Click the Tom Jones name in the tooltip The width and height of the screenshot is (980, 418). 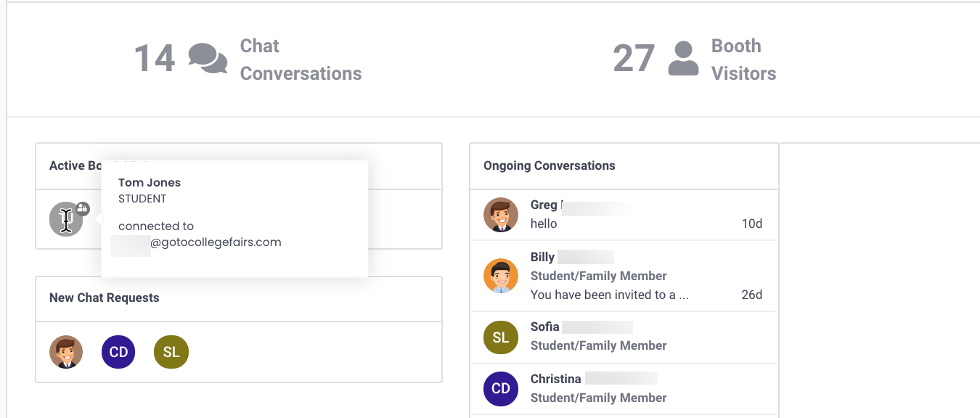[x=150, y=183]
